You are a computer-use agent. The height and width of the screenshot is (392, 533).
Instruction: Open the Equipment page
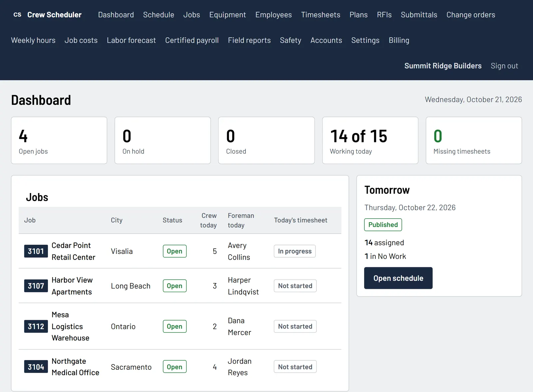tap(228, 15)
